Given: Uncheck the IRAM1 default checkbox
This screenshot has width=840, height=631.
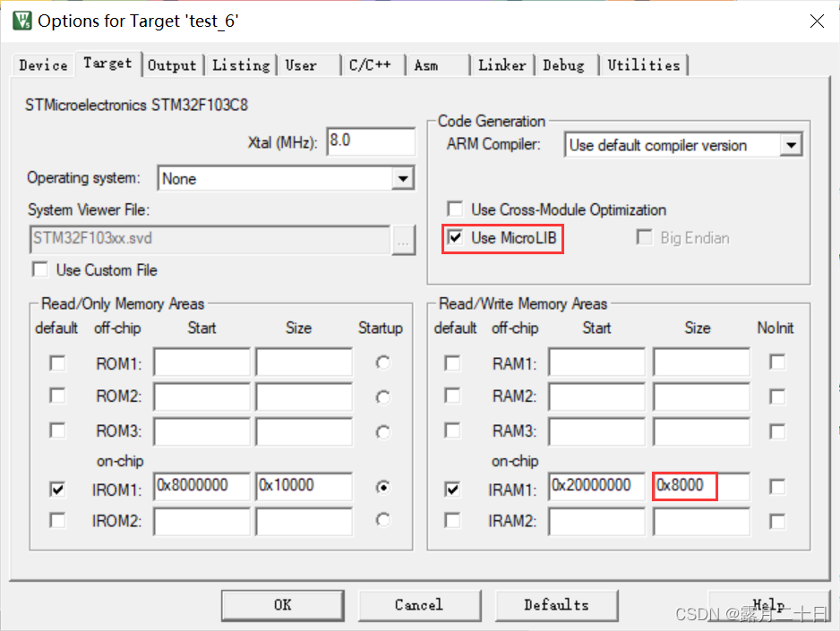Looking at the screenshot, I should tap(452, 490).
